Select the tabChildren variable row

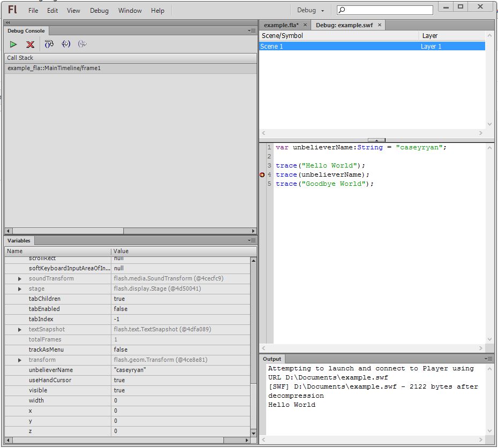[x=127, y=299]
